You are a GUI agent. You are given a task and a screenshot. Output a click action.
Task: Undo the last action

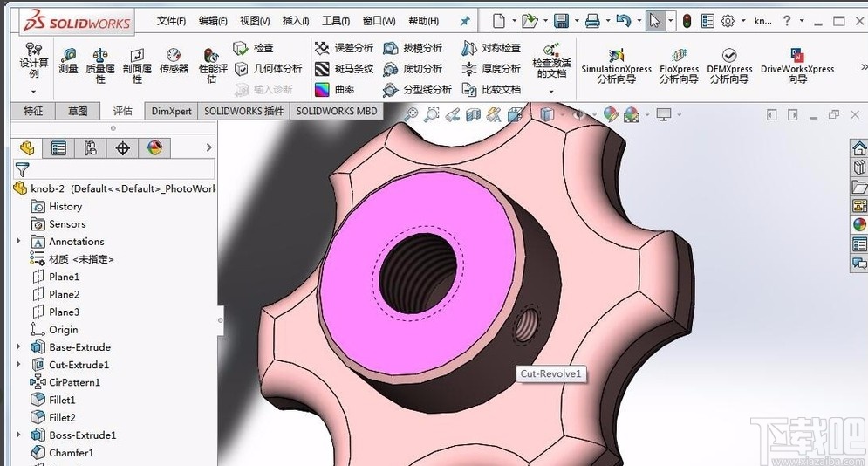coord(624,21)
